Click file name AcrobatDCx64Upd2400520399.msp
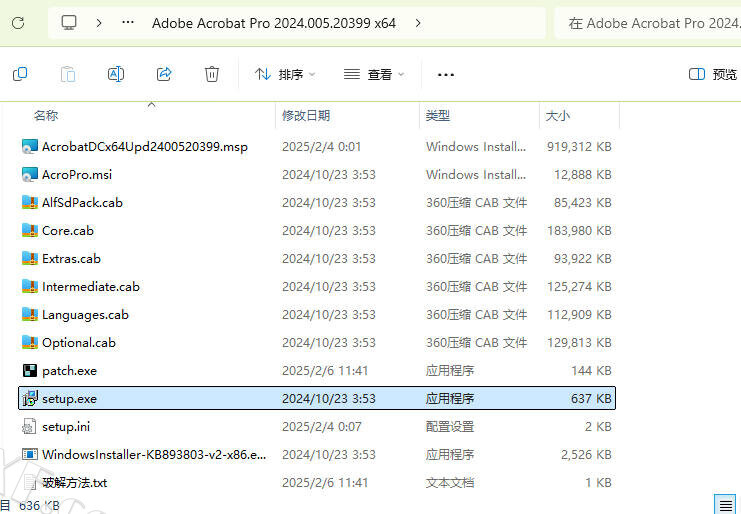Image resolution: width=741 pixels, height=514 pixels. pyautogui.click(x=145, y=147)
